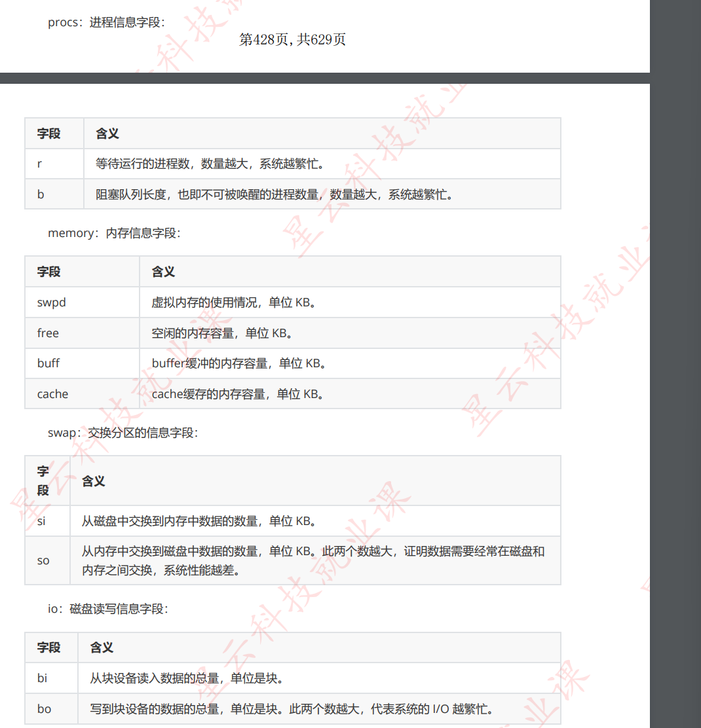Select text '虚拟内存的使用情况,单位 KB。'
This screenshot has width=701, height=728.
(234, 302)
